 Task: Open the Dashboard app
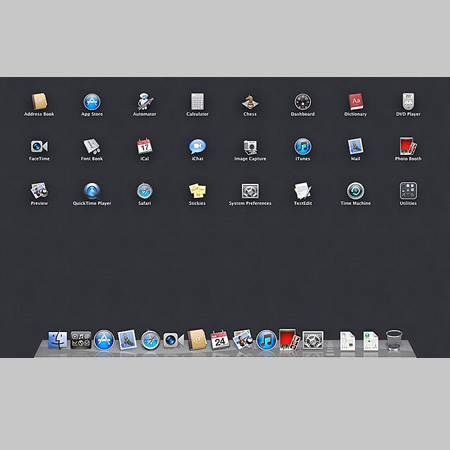tap(303, 102)
